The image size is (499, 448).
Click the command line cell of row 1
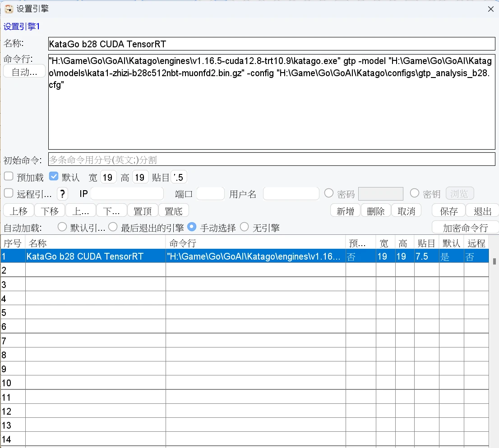[256, 256]
